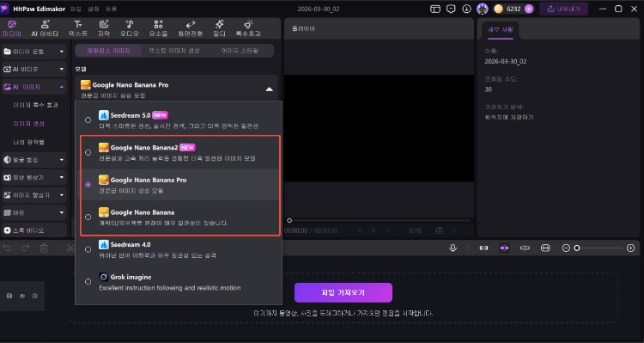Open the 미디어 media tool
Viewport: 644px width, 343px height.
pyautogui.click(x=12, y=28)
